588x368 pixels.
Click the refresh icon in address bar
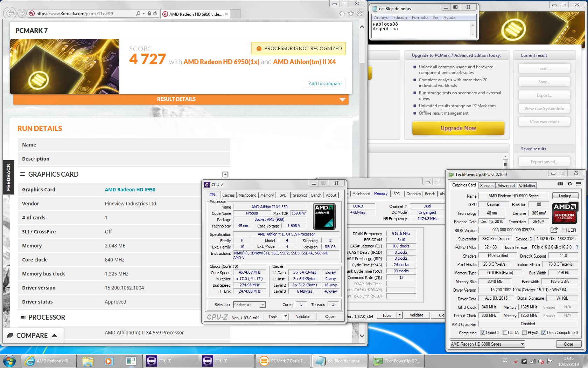[155, 13]
